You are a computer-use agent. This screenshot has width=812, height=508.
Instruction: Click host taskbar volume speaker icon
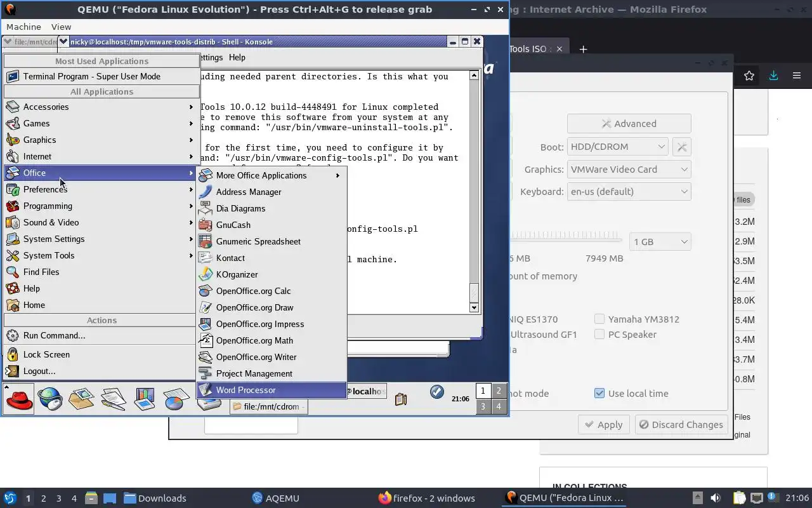pyautogui.click(x=716, y=498)
